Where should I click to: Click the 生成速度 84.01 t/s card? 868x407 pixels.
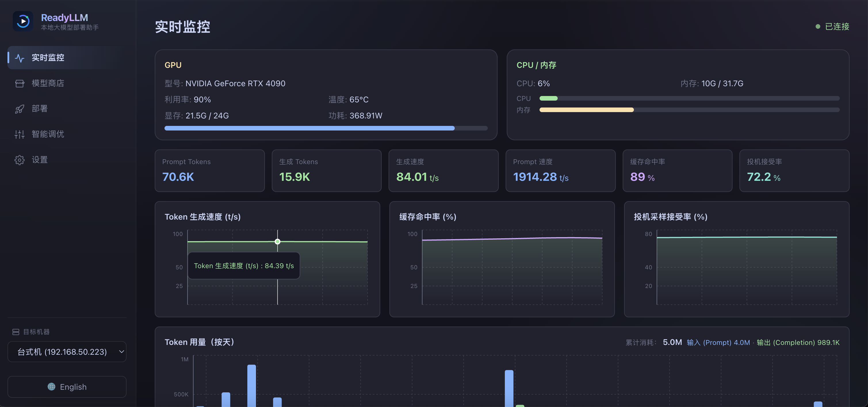tap(443, 171)
